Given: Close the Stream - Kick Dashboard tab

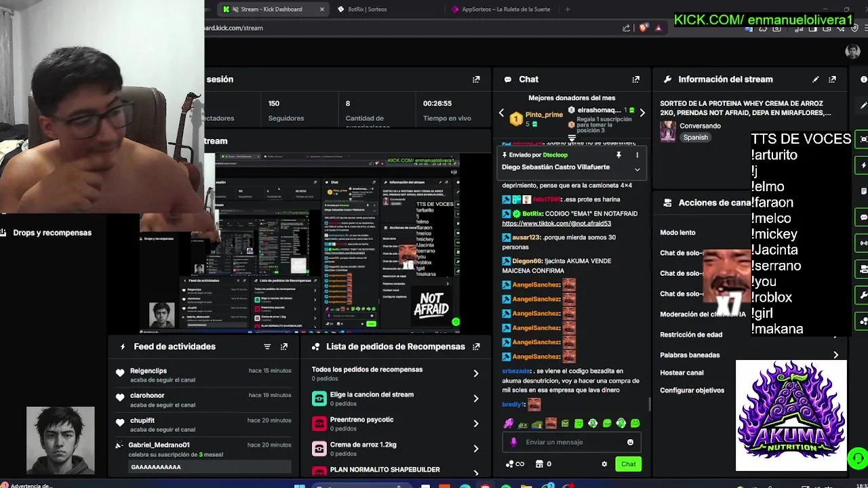Looking at the screenshot, I should click(321, 9).
